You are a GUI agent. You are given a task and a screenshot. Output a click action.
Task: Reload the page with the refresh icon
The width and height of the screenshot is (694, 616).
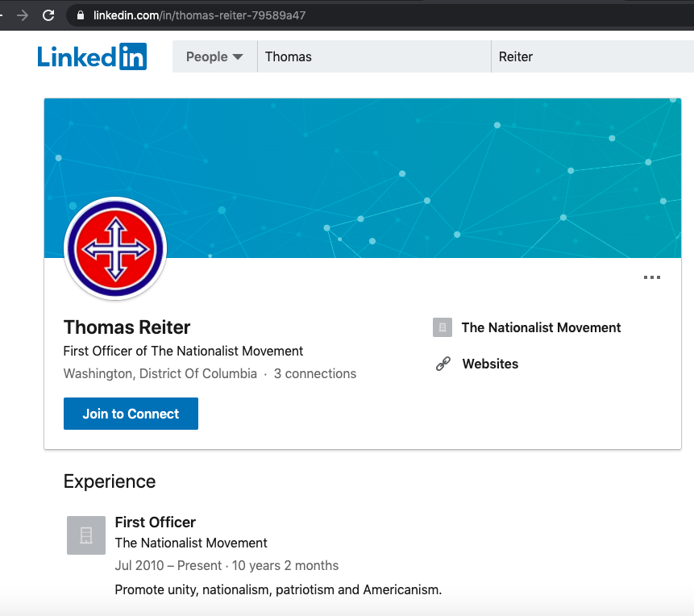point(48,15)
